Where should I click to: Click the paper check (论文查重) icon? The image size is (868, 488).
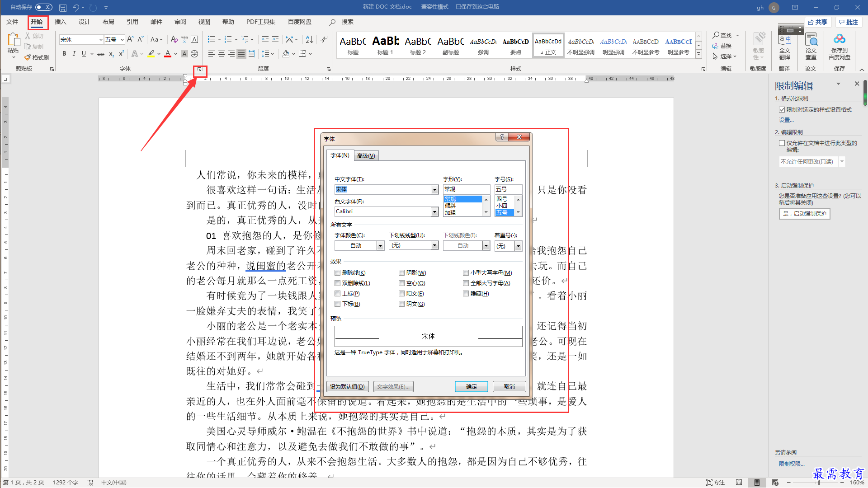pyautogui.click(x=811, y=47)
